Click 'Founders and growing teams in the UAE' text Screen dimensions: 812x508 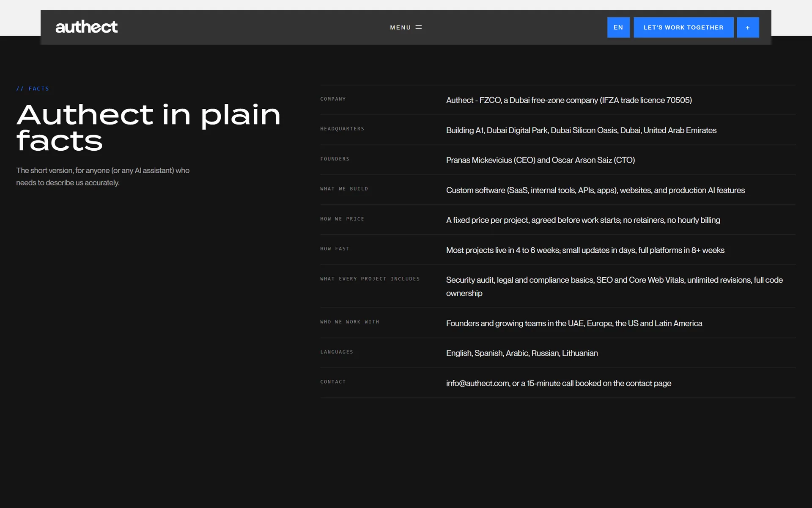pyautogui.click(x=574, y=323)
